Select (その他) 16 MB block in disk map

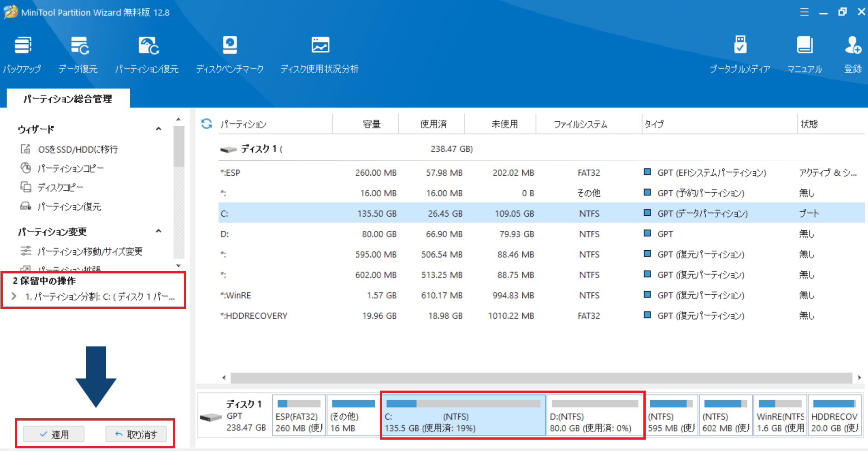[353, 416]
